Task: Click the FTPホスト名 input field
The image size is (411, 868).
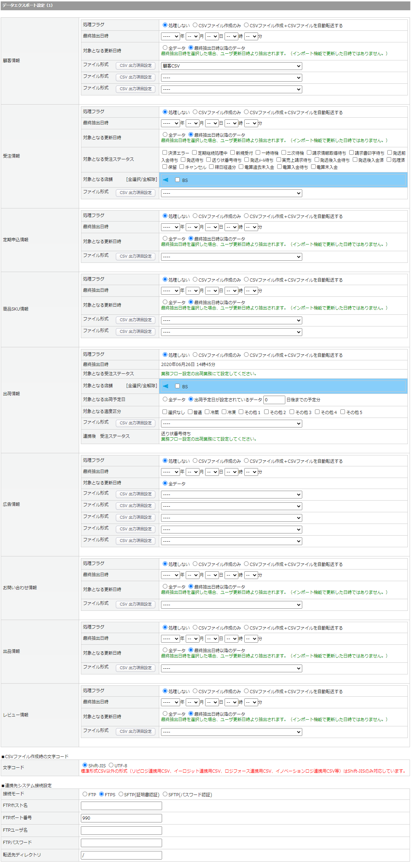Action: [121, 806]
